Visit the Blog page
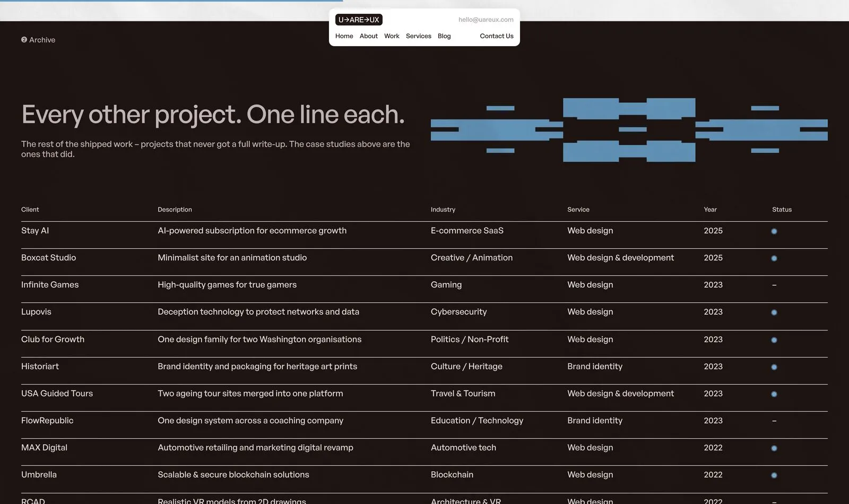Screen dimensions: 849x504 point(444,36)
